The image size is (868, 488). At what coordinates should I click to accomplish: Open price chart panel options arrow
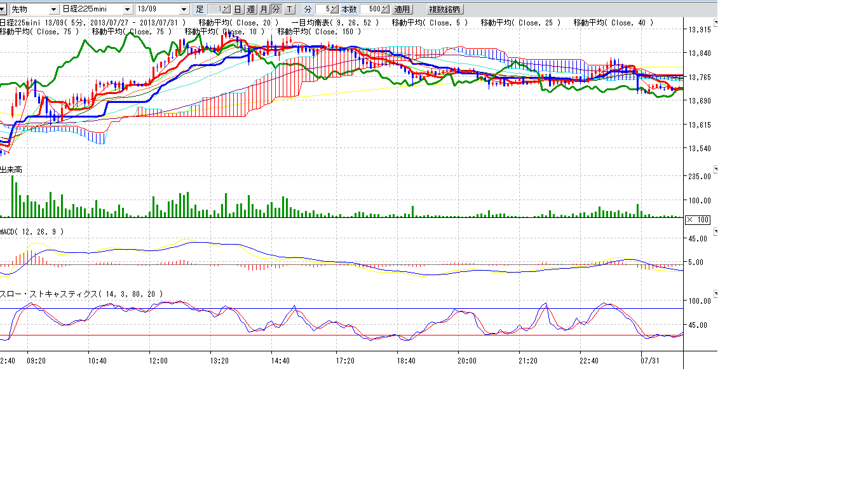click(x=717, y=23)
